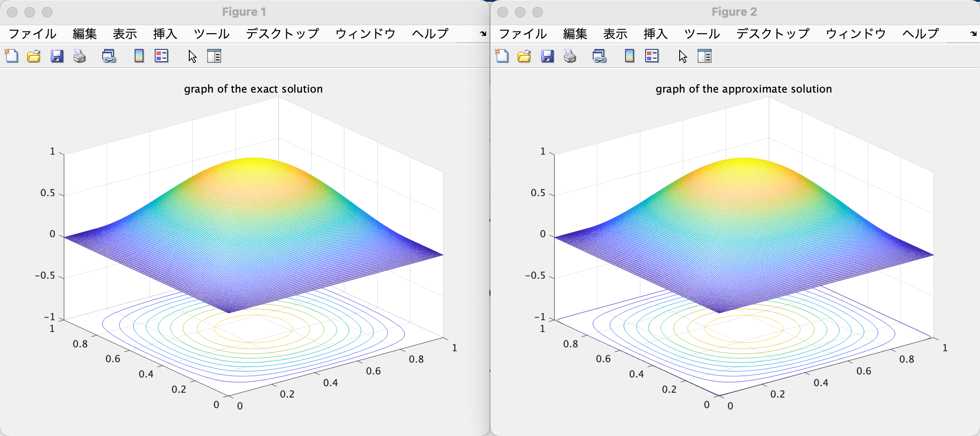Viewport: 980px width, 436px height.
Task: Select Edit Plot arrow in Figure 2
Action: 683,56
